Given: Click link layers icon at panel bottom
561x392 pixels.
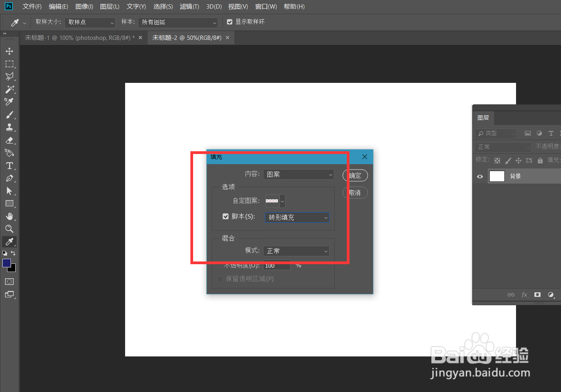Looking at the screenshot, I should point(511,295).
